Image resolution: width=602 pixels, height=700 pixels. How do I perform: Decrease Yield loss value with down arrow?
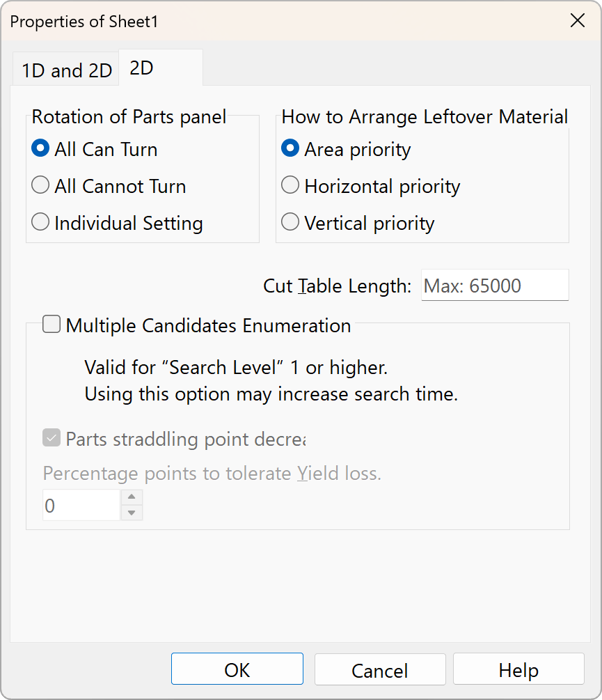[x=132, y=513]
